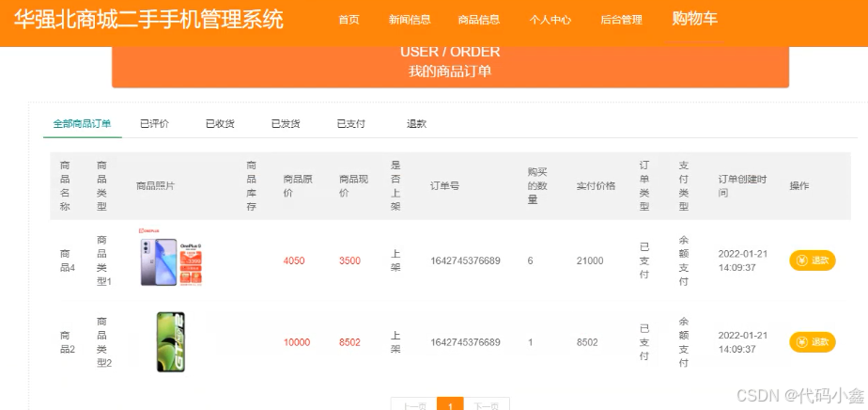Click the yen icon in 商品2 refund button
Viewport: 868px width, 410px height.
801,342
